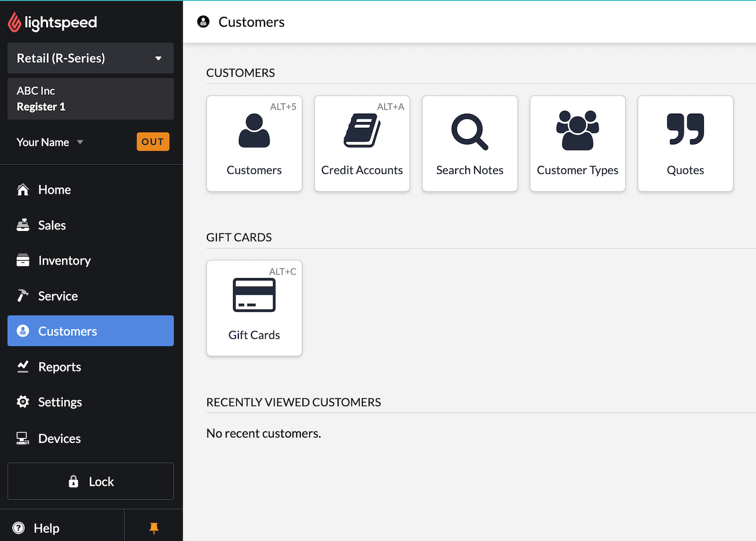Open the Quotes quotation-mark tile
This screenshot has height=541, width=756.
point(685,143)
